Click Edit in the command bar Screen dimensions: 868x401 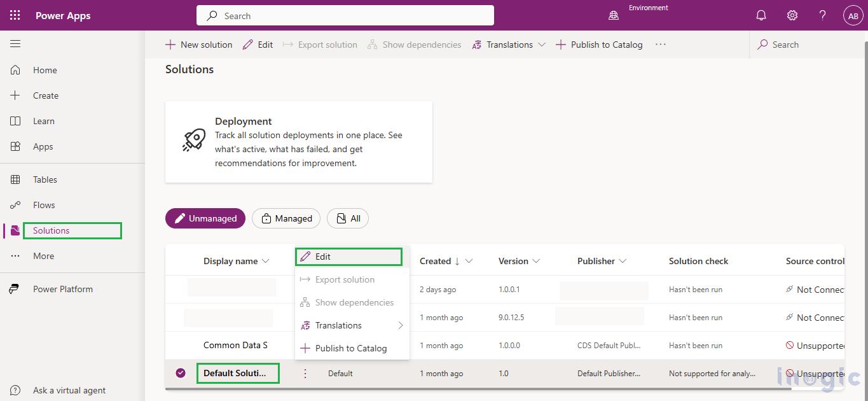pyautogui.click(x=258, y=45)
